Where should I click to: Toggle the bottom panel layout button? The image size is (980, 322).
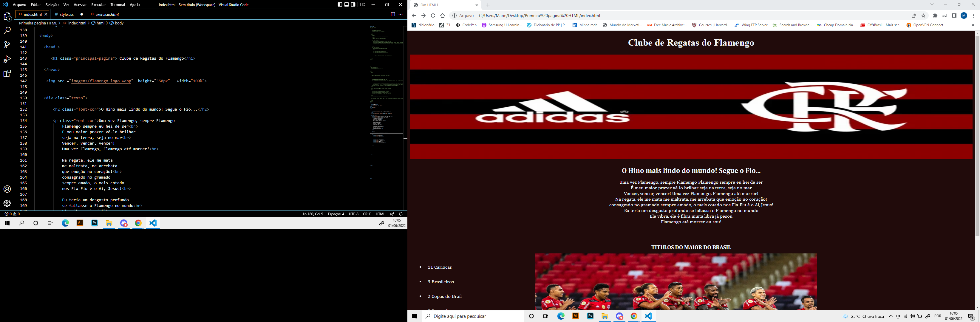pyautogui.click(x=347, y=4)
